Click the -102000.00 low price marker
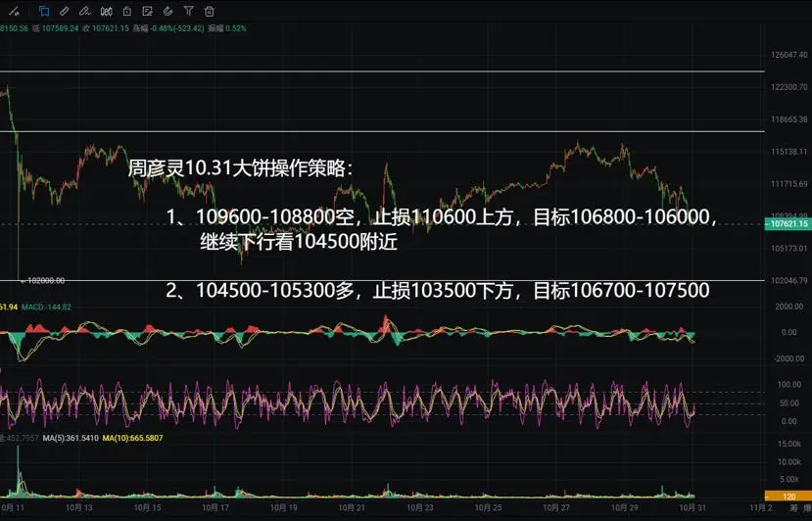 43,280
